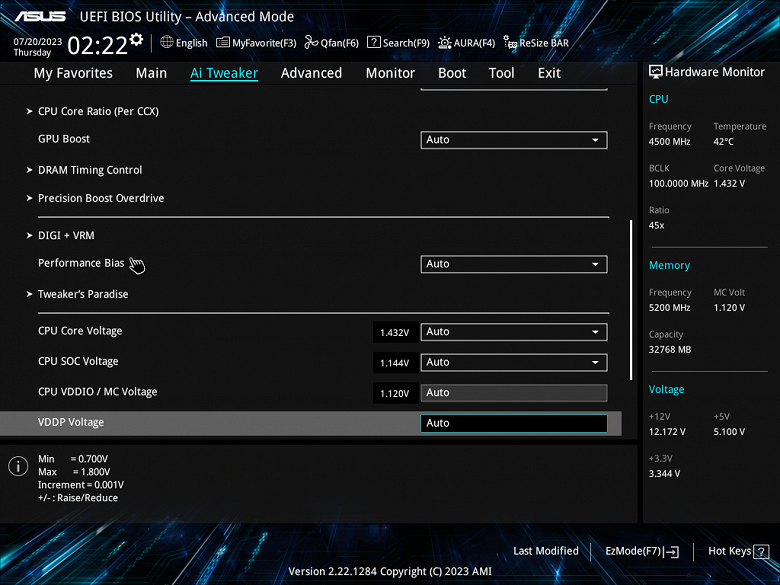This screenshot has height=585, width=780.
Task: Click the info circle icon
Action: click(x=18, y=466)
